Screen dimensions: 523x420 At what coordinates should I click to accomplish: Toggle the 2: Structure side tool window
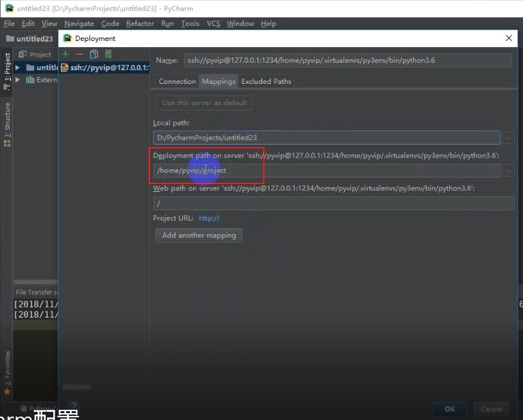(x=7, y=124)
